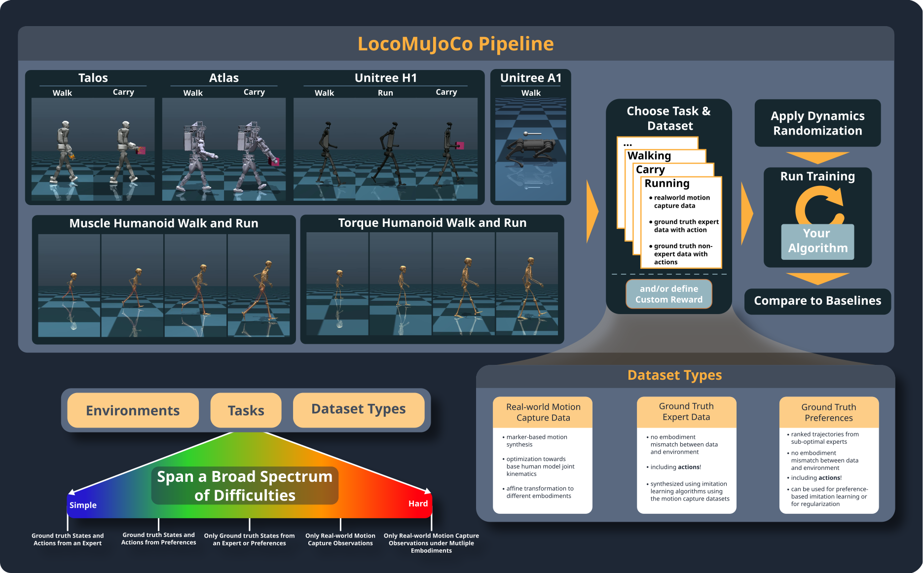Open the Unitree A1 Walk quadruped image
The width and height of the screenshot is (924, 573).
click(531, 149)
